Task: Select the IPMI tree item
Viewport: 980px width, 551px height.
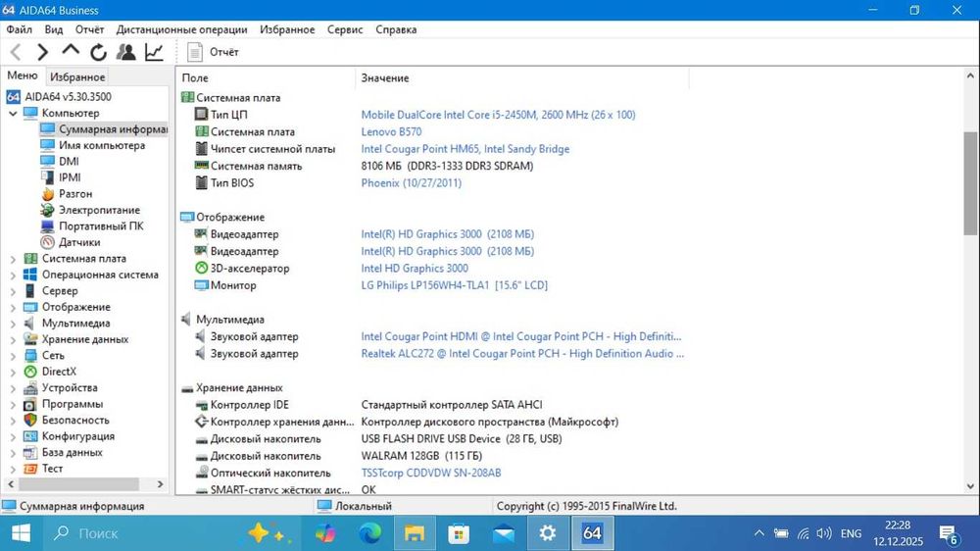Action: pyautogui.click(x=70, y=177)
